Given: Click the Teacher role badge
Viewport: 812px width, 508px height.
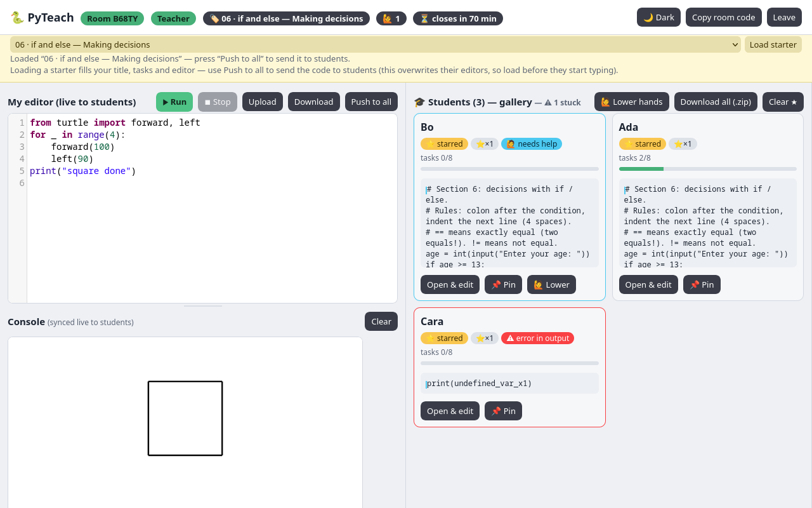Looking at the screenshot, I should (x=173, y=18).
